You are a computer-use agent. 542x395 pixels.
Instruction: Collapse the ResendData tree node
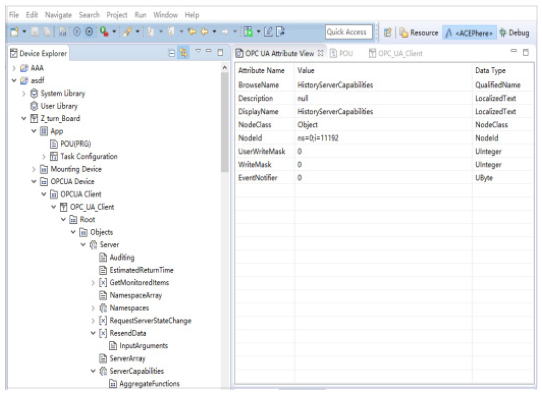pyautogui.click(x=93, y=333)
